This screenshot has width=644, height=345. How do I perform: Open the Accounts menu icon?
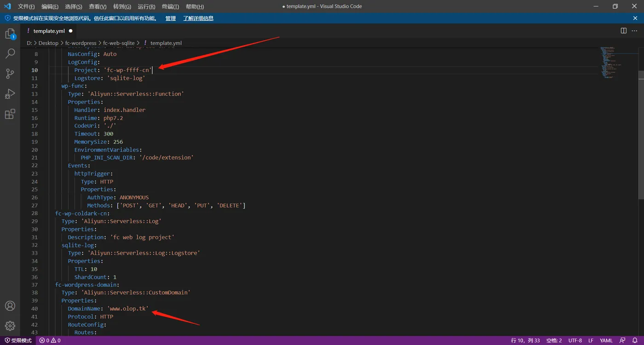tap(10, 306)
